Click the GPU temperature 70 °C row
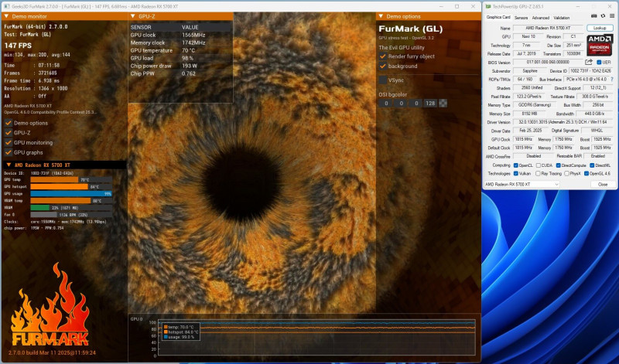Screen dimensions: 619x364 point(180,50)
